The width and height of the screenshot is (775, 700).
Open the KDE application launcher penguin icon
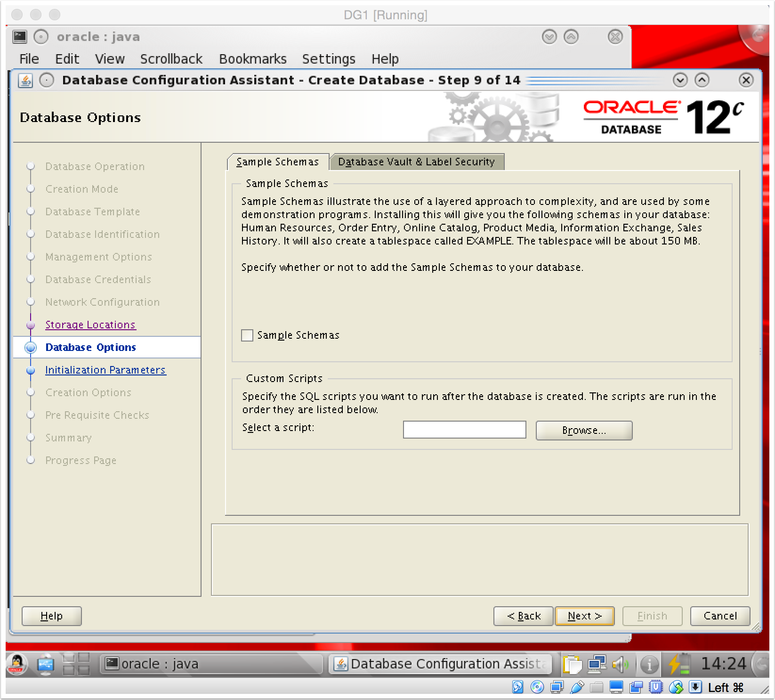(x=17, y=664)
